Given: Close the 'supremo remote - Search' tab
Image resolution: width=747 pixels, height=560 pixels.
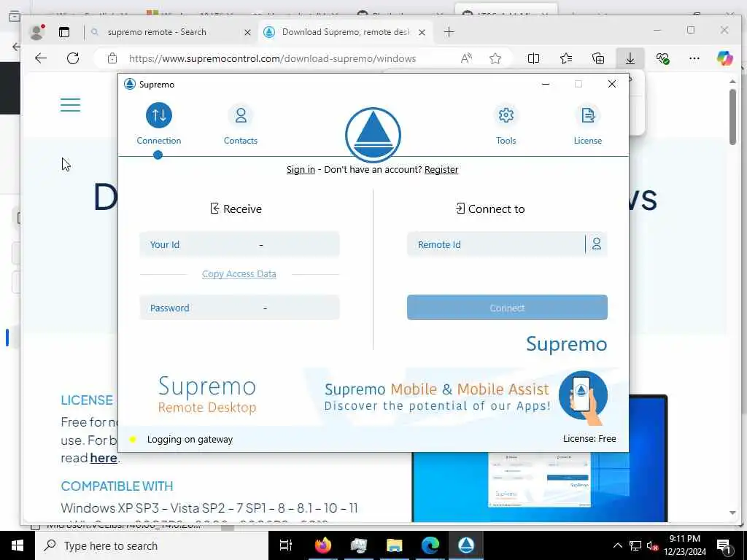Looking at the screenshot, I should [x=247, y=32].
